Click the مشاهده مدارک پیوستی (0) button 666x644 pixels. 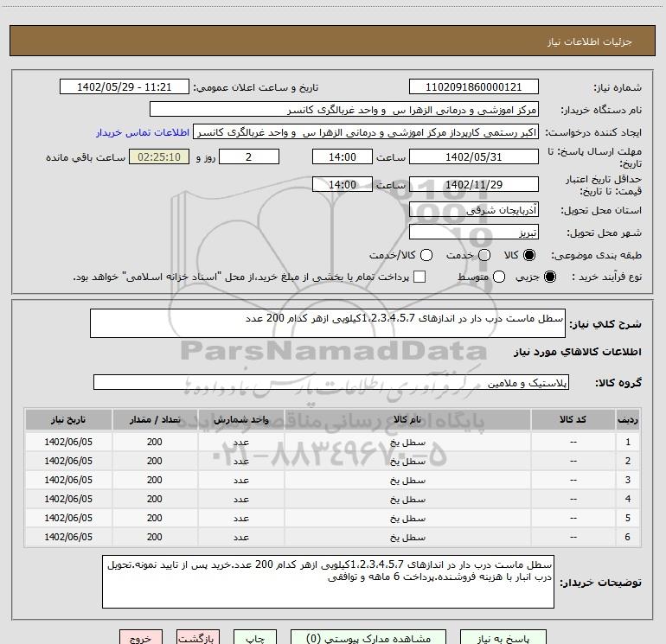[368, 638]
